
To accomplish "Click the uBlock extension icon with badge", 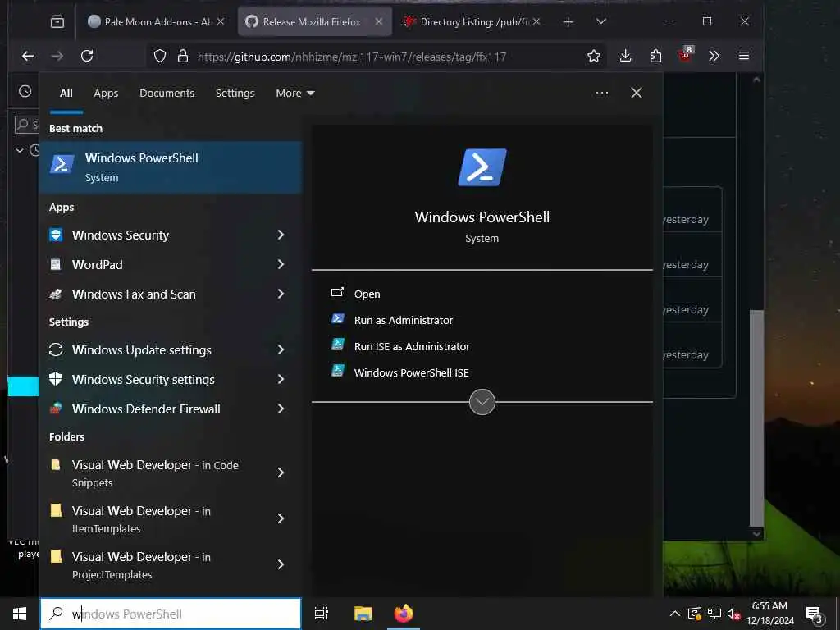I will pos(685,55).
